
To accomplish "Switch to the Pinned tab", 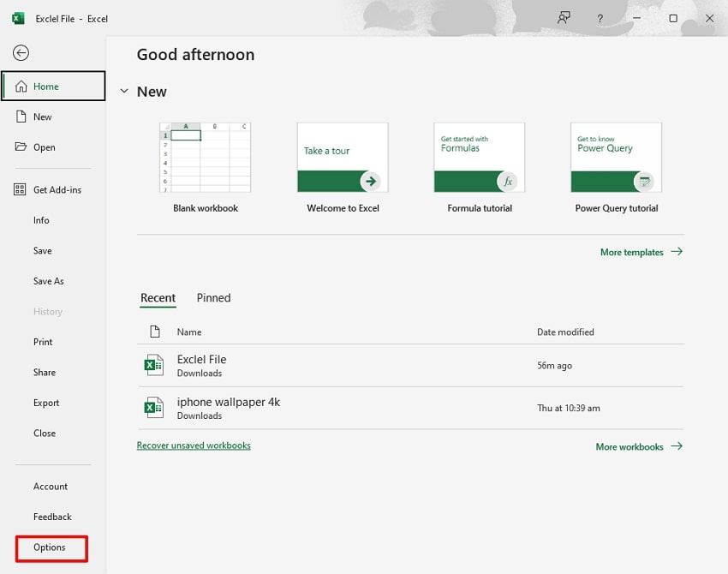I will click(212, 297).
